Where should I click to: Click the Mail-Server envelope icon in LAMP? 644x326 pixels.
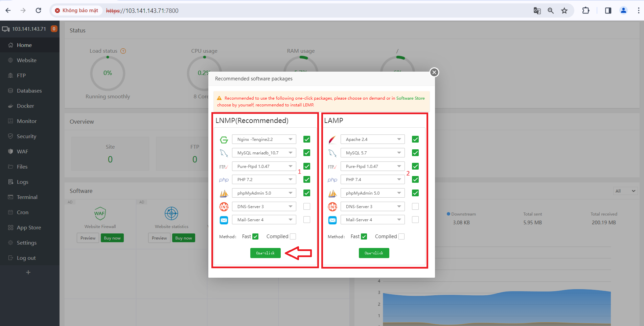pyautogui.click(x=332, y=220)
